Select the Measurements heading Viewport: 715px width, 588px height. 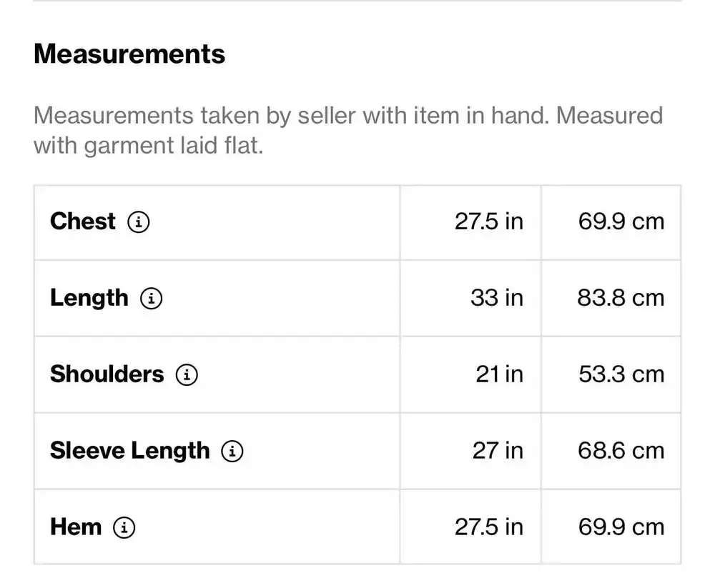click(x=129, y=54)
